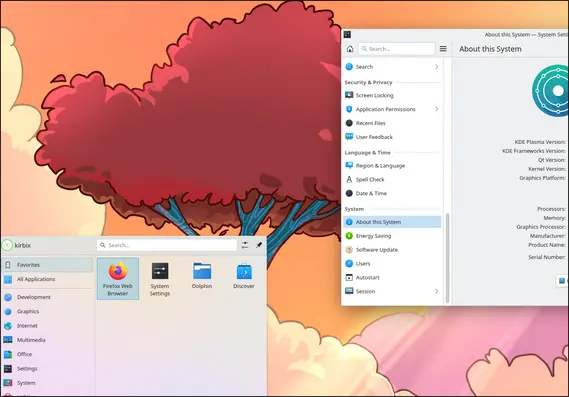The image size is (569, 397).
Task: Open the Settings category in launcher
Action: (47, 369)
